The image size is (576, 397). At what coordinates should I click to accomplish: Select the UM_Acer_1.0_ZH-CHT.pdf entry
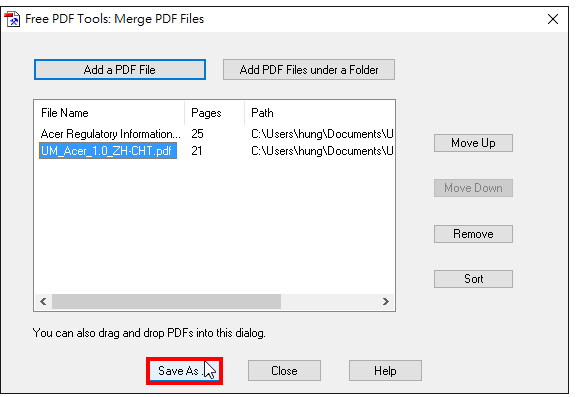click(108, 151)
